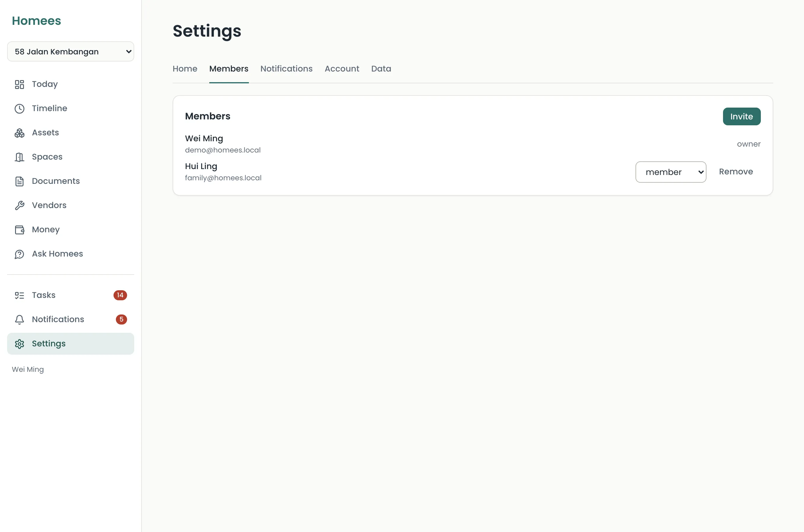Open Hui Ling's member role dropdown
Image resolution: width=804 pixels, height=532 pixels.
point(671,172)
